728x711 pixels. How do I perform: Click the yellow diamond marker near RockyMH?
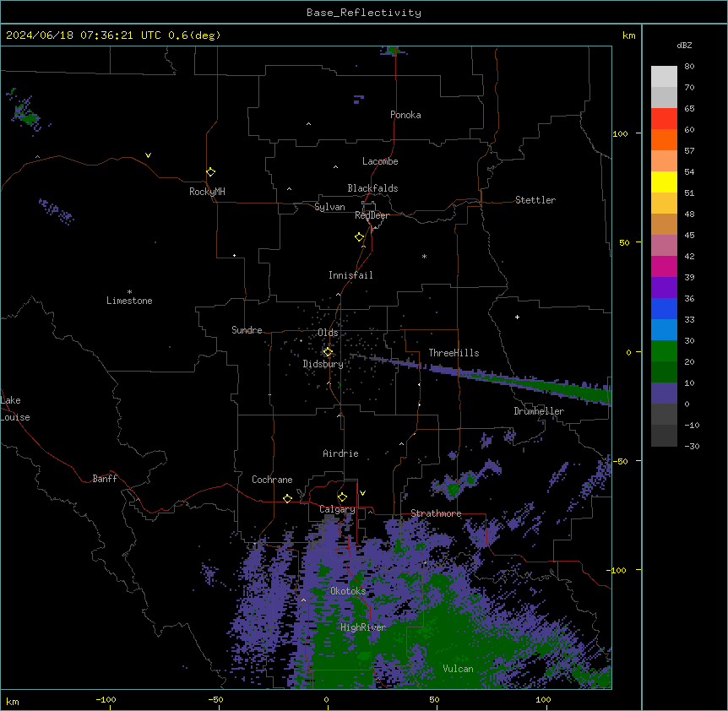(210, 171)
